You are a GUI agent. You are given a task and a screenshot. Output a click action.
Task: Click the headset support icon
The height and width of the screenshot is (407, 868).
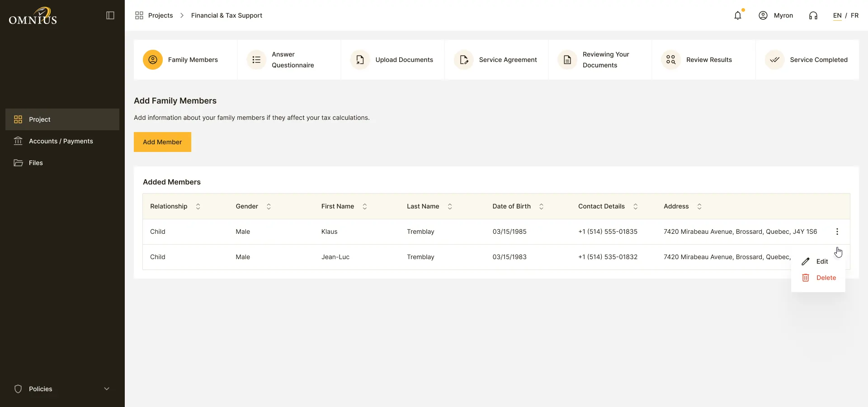pos(813,15)
